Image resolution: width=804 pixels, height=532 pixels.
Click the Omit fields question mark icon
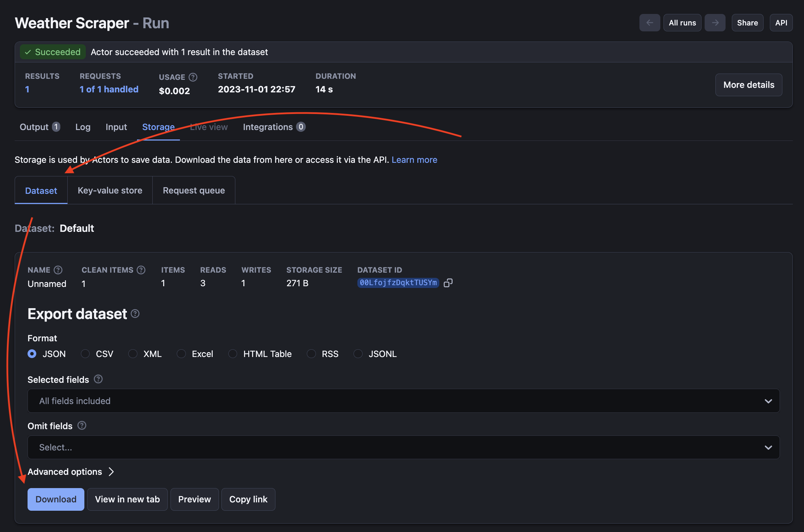pos(82,425)
